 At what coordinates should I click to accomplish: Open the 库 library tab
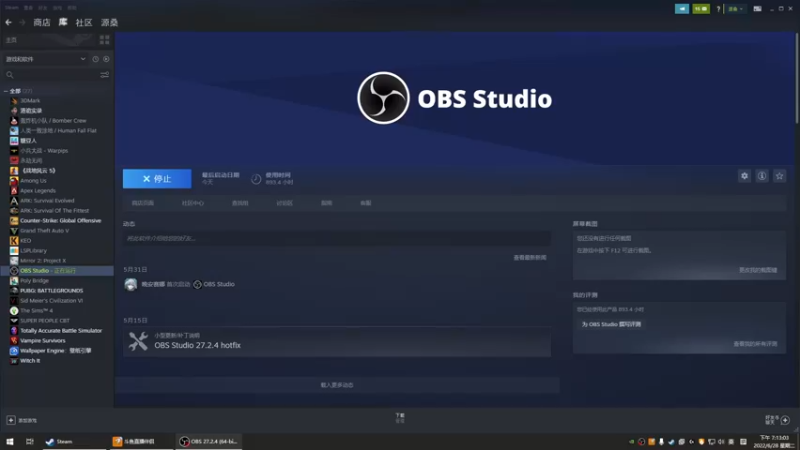point(63,22)
